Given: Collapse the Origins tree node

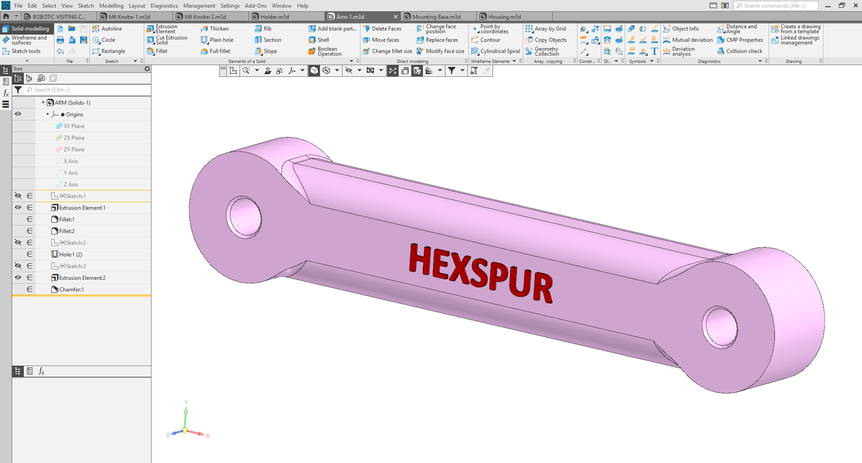Looking at the screenshot, I should [x=47, y=114].
